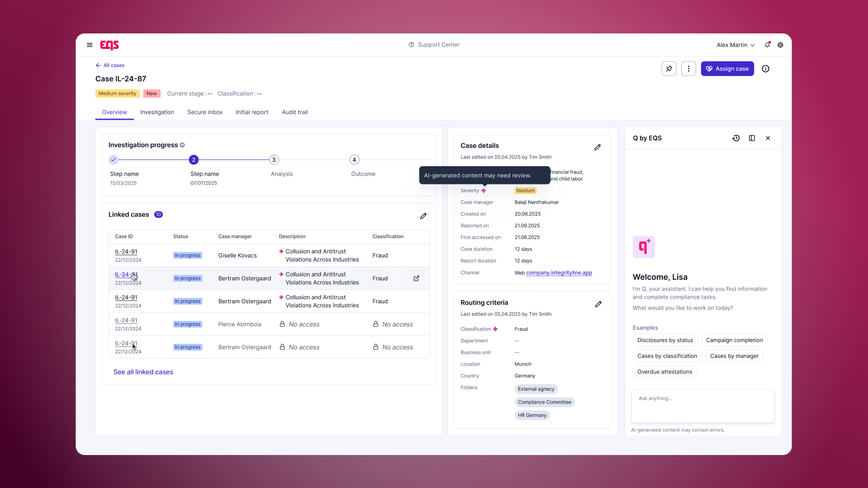
Task: Switch to the Investigation tab
Action: 157,112
